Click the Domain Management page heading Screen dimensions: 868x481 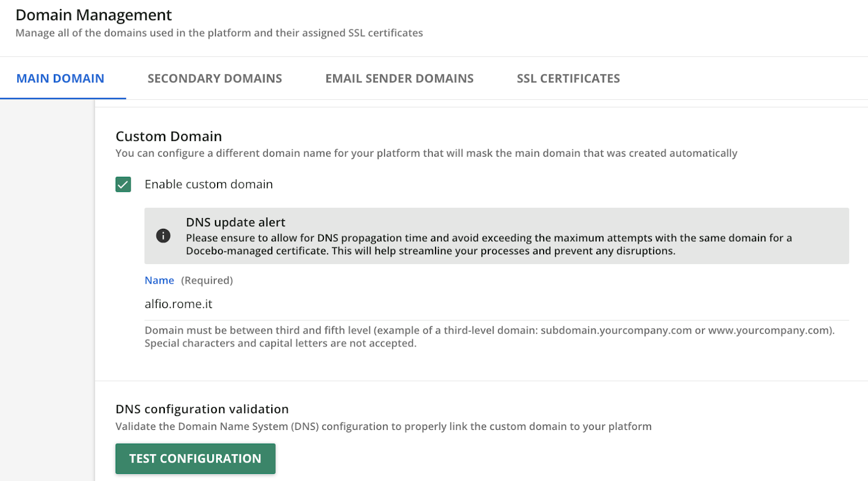pos(93,15)
